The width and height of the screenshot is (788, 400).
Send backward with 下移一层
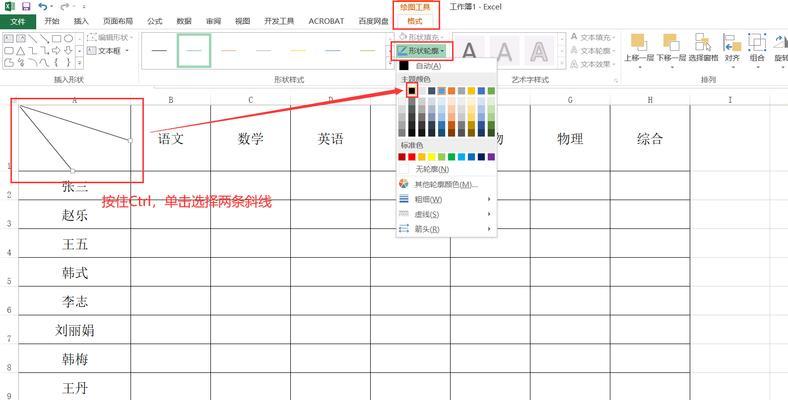pos(671,49)
